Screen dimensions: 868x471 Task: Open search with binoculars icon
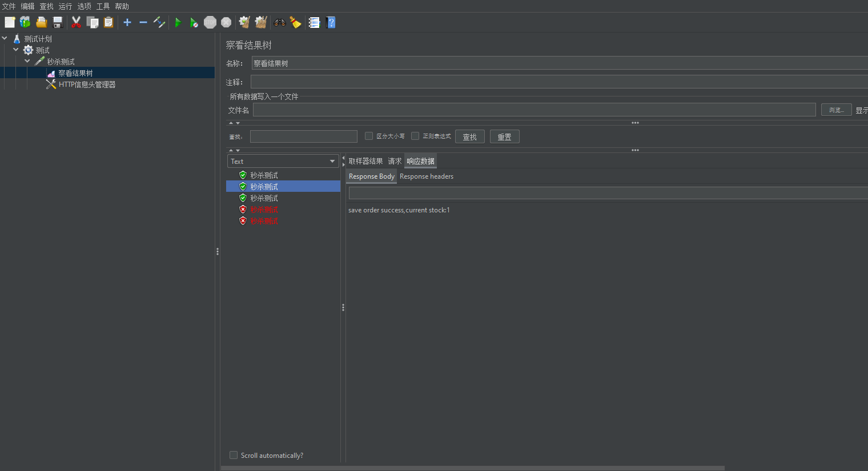tap(280, 22)
